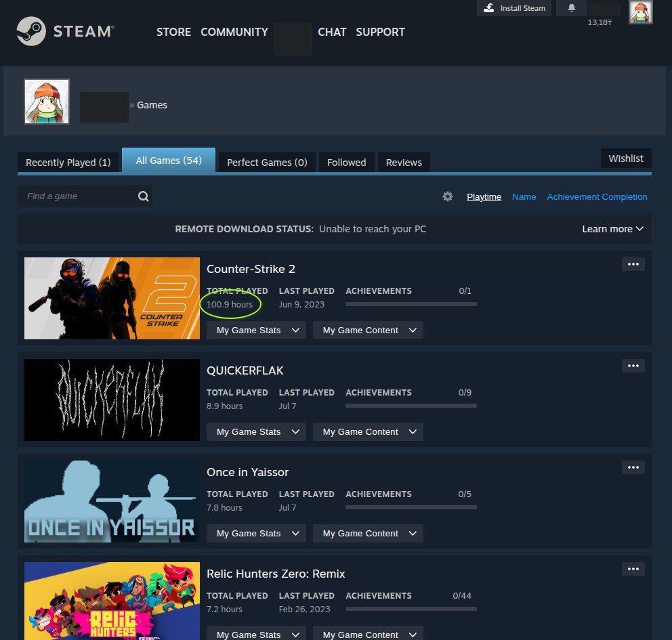Image resolution: width=672 pixels, height=640 pixels.
Task: Open the Once in Yaissor three-dot menu
Action: click(633, 467)
